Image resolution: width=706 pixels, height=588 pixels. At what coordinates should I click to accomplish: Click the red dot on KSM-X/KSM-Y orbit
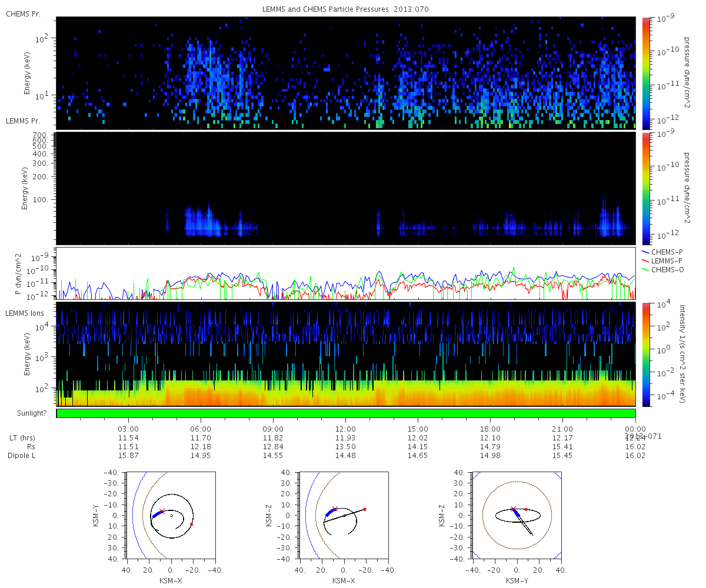(x=192, y=523)
